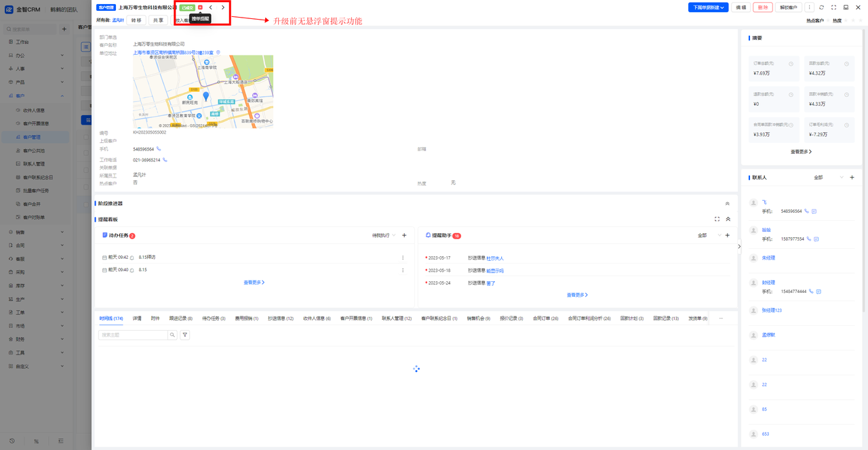
Task: Click the 编辑 button
Action: [741, 7]
